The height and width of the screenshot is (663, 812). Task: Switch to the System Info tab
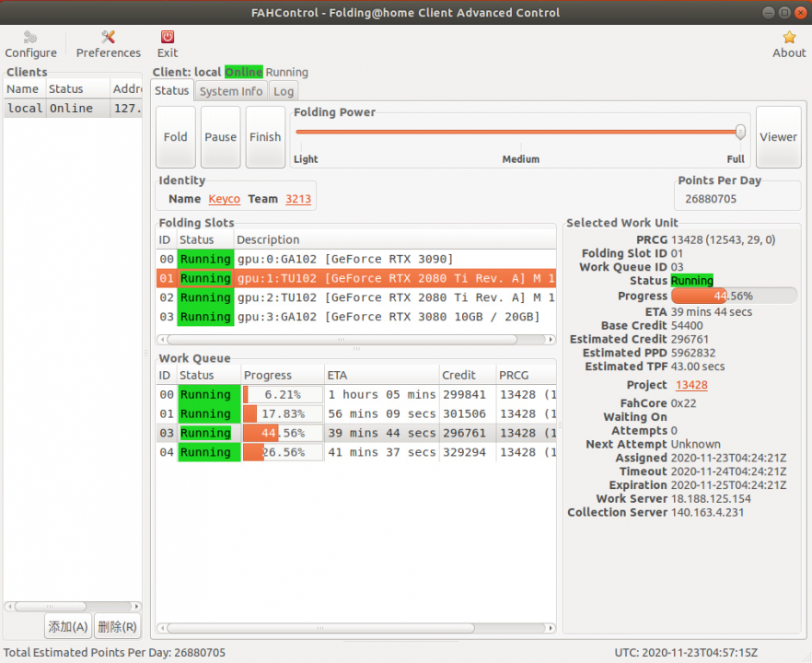[231, 91]
